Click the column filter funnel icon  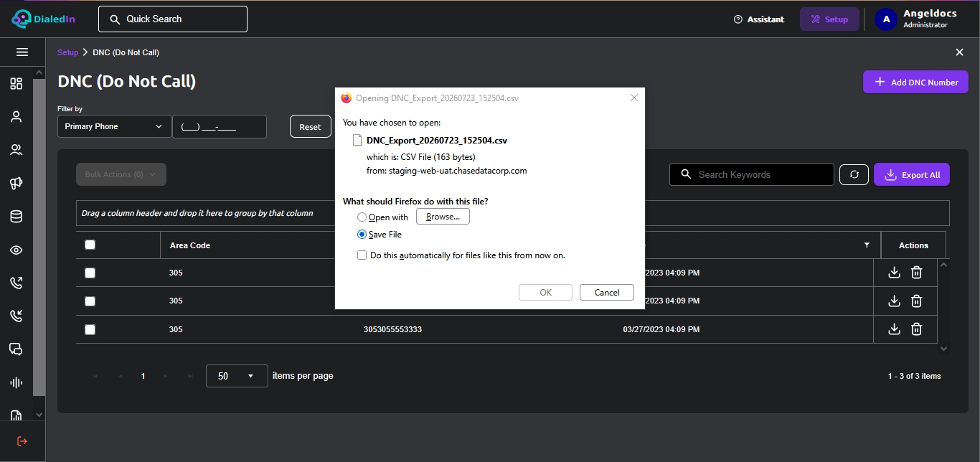pyautogui.click(x=867, y=245)
